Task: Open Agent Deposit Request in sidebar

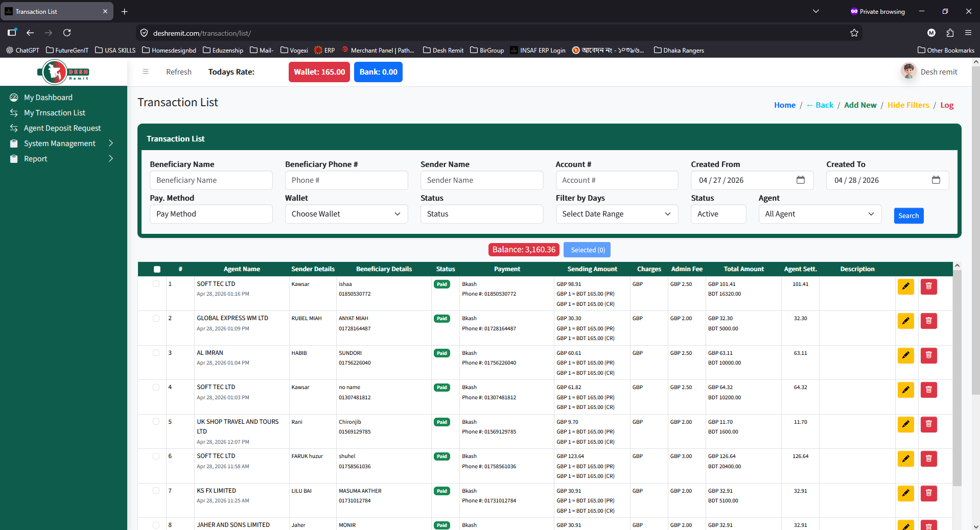Action: 62,128
